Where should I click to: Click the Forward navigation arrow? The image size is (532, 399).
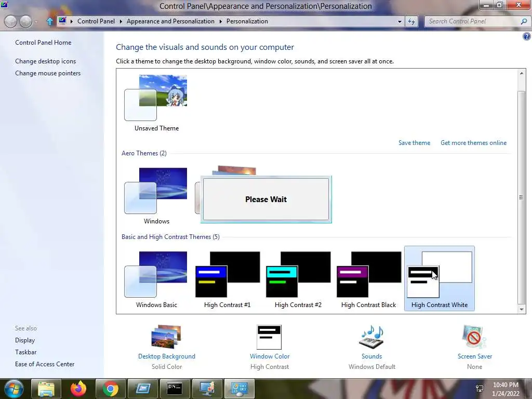tap(26, 21)
